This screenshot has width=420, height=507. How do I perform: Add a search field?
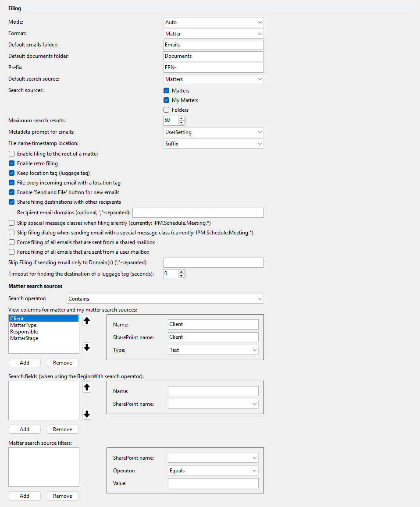click(x=25, y=429)
